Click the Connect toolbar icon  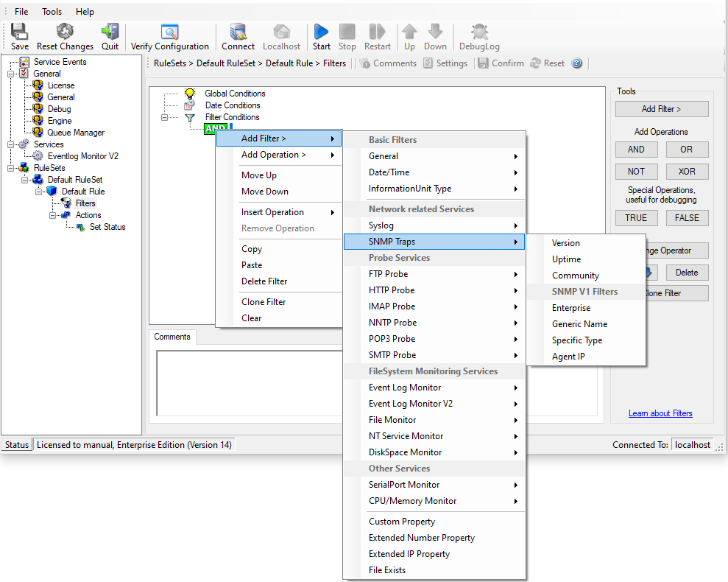pos(238,32)
